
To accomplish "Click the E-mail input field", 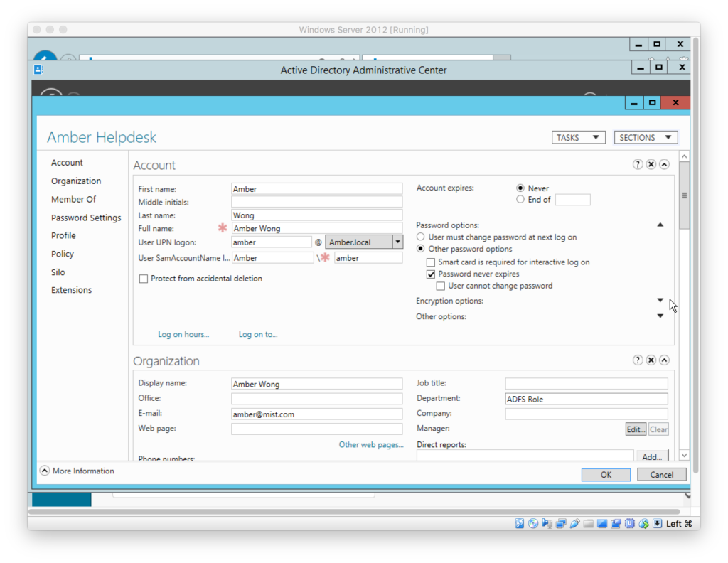I will (316, 414).
